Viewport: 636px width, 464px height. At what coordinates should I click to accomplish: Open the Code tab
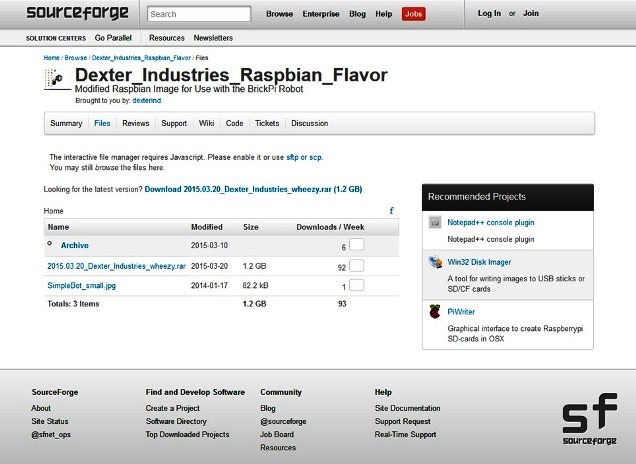(x=234, y=123)
